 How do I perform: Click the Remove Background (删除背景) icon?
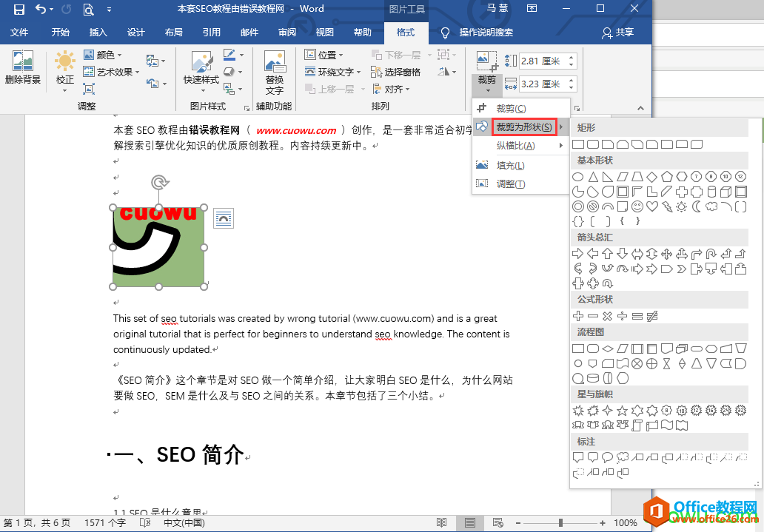point(22,67)
